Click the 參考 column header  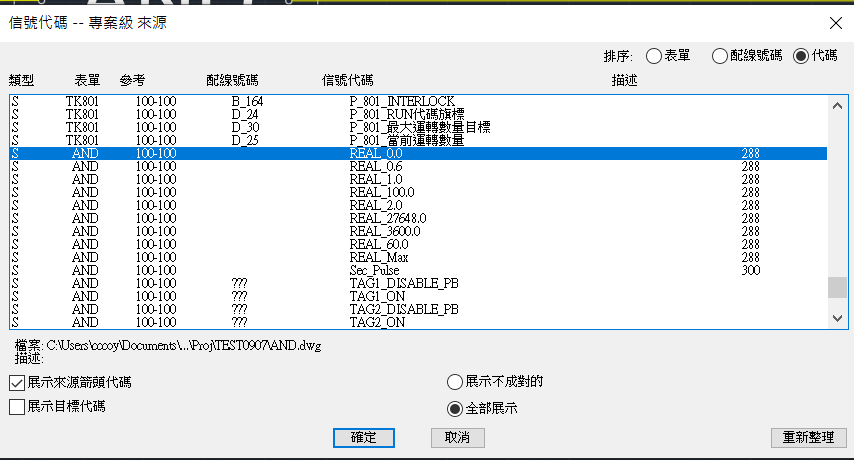coord(132,81)
